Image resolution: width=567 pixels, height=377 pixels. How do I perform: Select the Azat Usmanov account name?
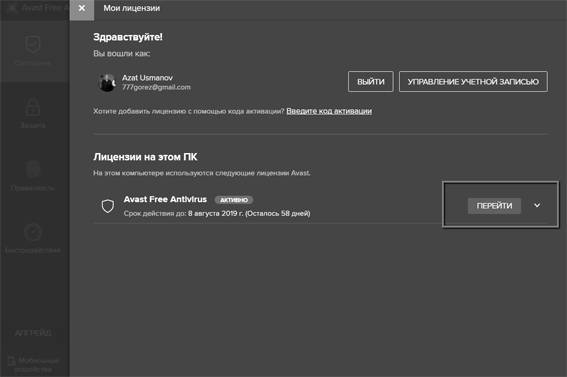[x=147, y=78]
